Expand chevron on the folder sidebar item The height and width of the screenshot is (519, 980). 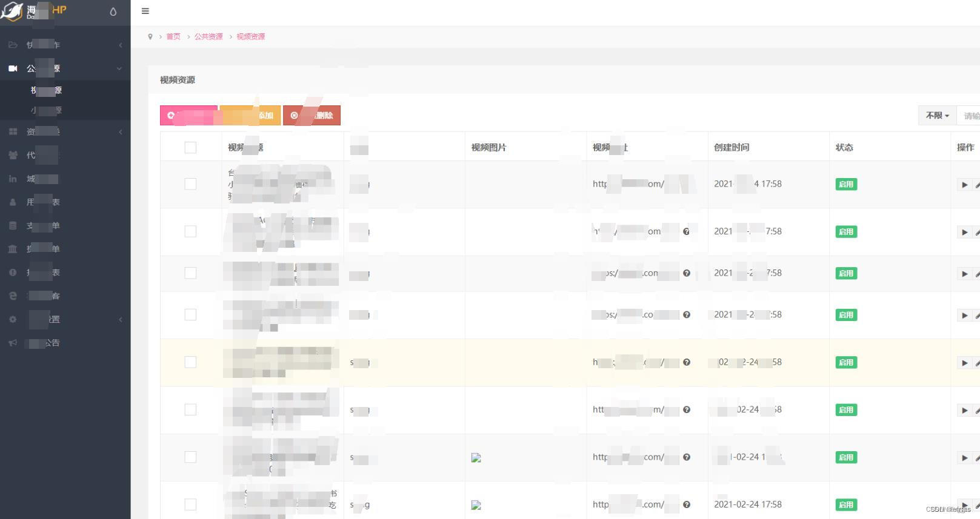(120, 45)
